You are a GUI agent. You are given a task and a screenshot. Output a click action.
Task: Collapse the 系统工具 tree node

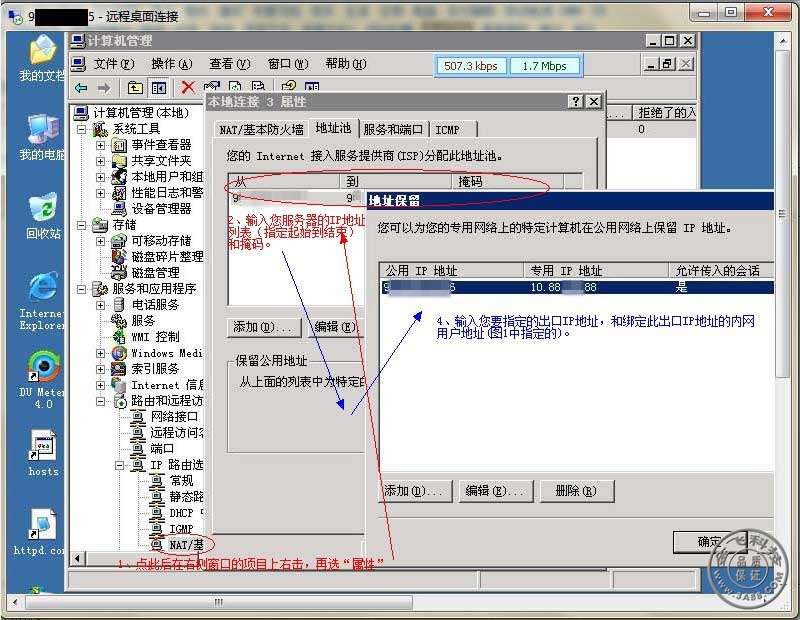point(83,129)
